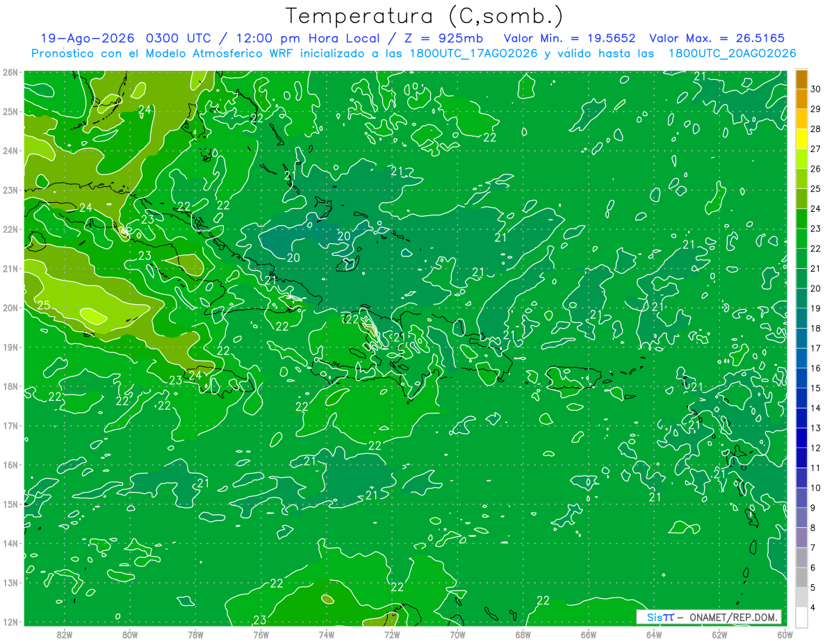Click the "ONAMET/REP.DOM." credit label
The image size is (834, 644).
734,617
